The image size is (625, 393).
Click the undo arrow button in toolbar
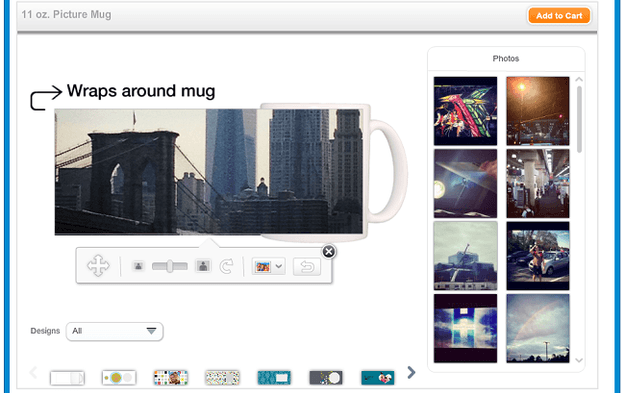307,266
